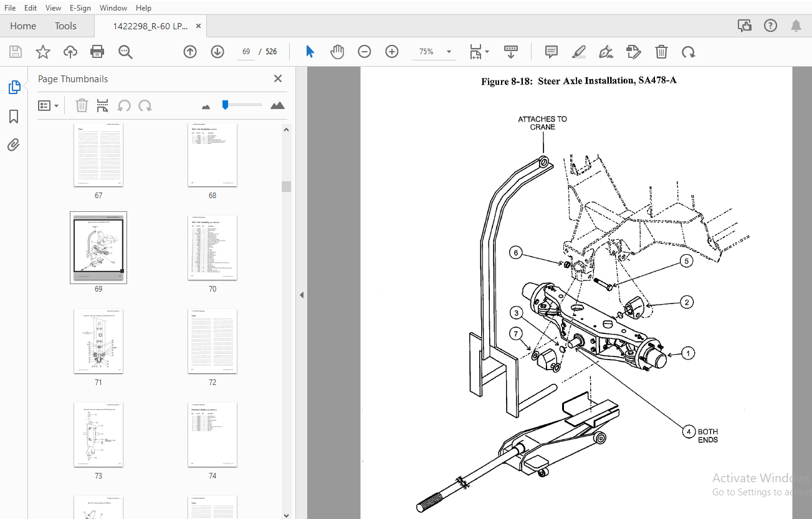Select the Highlight text pen
This screenshot has height=519, width=812.
click(x=579, y=52)
